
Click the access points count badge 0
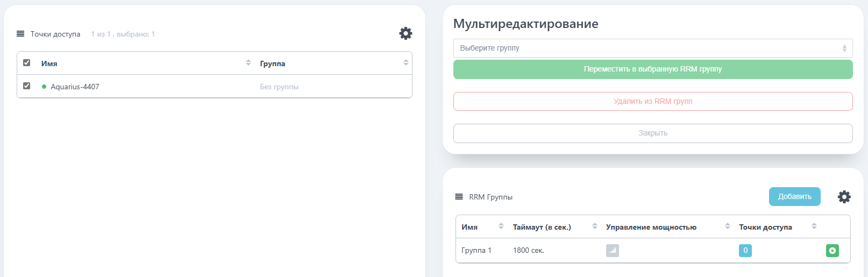click(x=745, y=251)
